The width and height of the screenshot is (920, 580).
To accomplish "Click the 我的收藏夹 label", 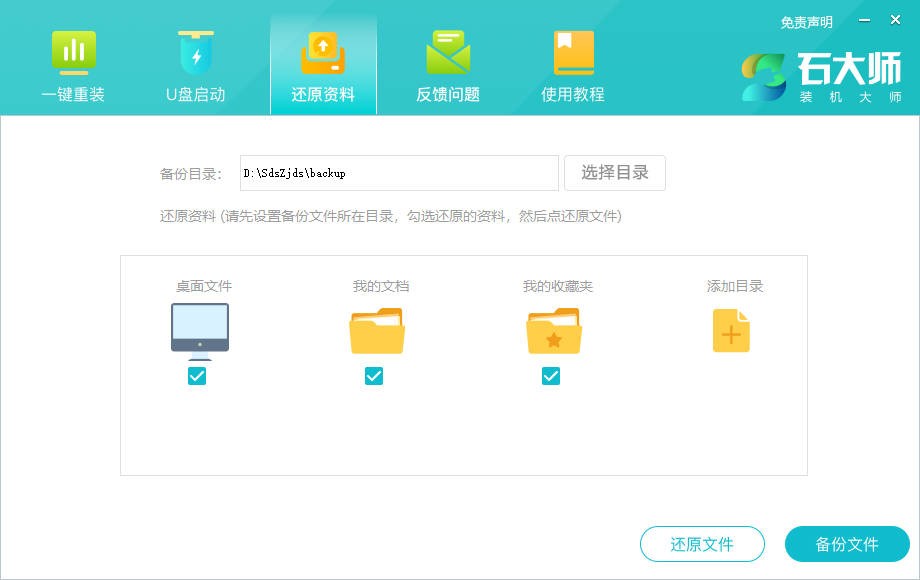I will coord(558,286).
